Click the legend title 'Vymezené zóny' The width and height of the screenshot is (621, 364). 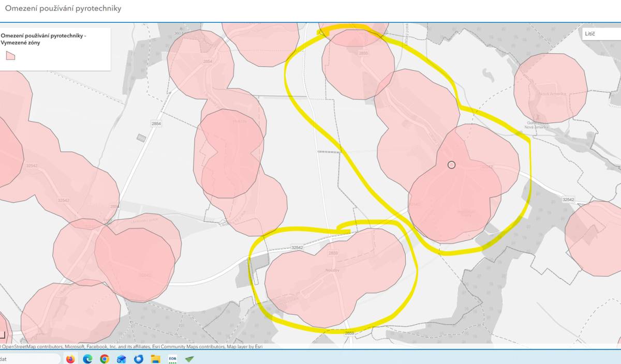point(21,43)
